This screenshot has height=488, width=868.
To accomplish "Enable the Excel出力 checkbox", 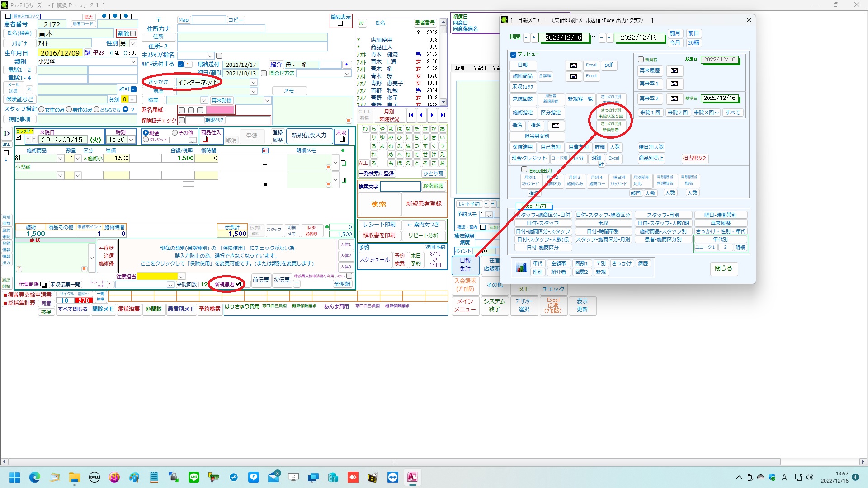I will [524, 169].
